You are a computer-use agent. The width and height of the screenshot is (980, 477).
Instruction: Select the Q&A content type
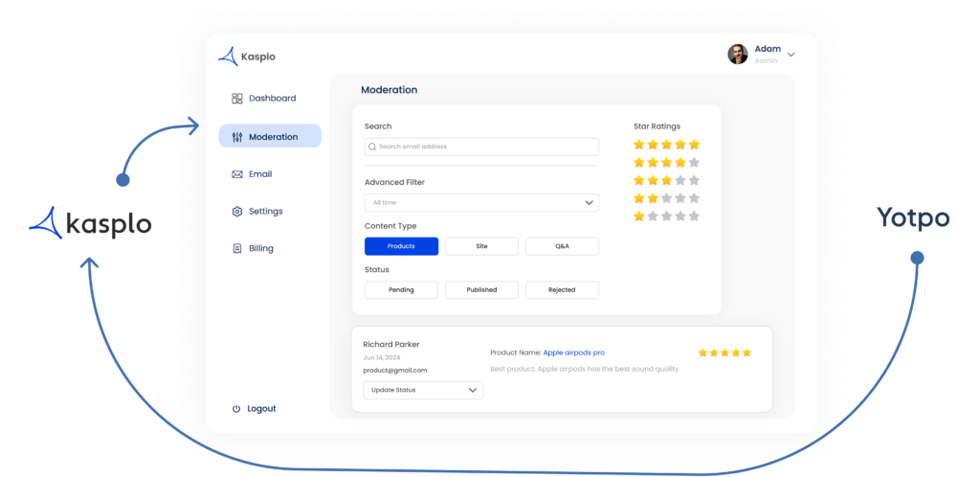(x=562, y=246)
